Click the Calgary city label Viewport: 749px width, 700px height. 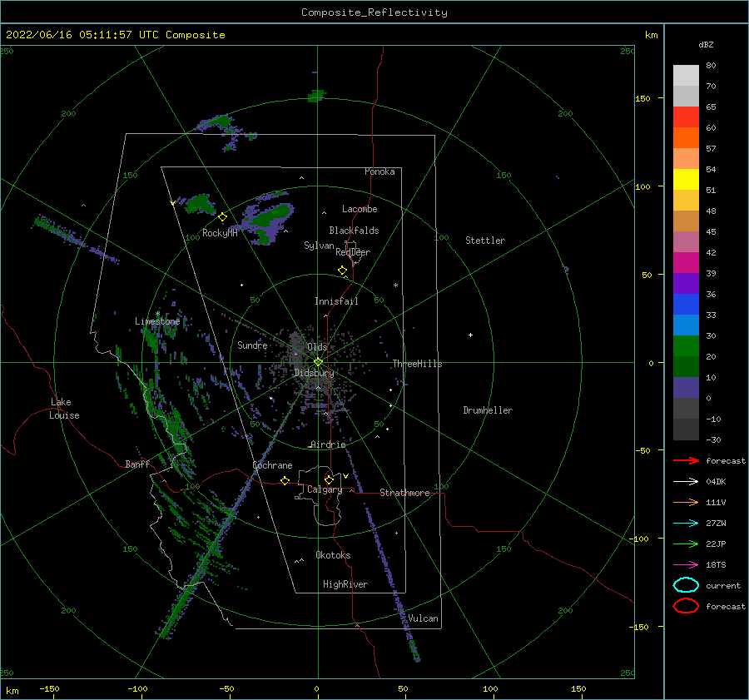coord(325,489)
